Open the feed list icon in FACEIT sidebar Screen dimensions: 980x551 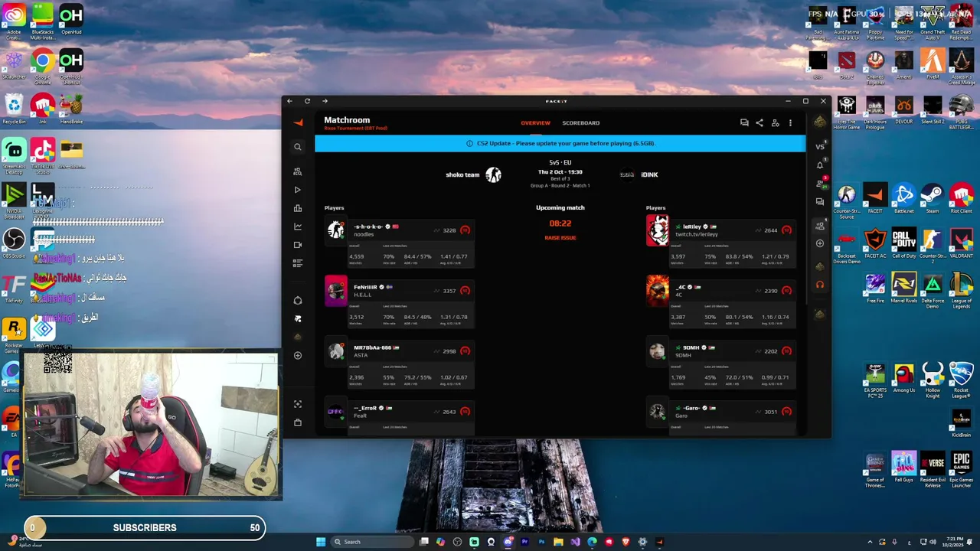tap(298, 263)
